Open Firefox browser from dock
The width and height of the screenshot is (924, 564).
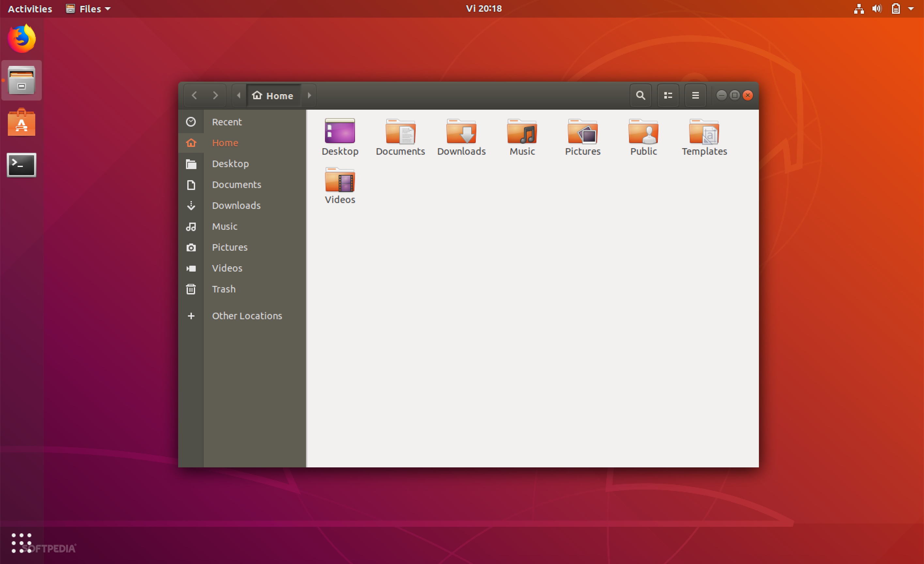pos(22,38)
